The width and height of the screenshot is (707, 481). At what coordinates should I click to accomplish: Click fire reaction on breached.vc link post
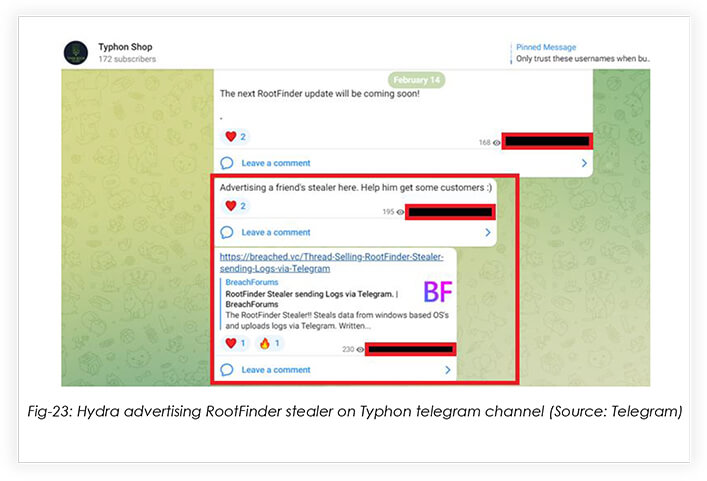coord(270,344)
